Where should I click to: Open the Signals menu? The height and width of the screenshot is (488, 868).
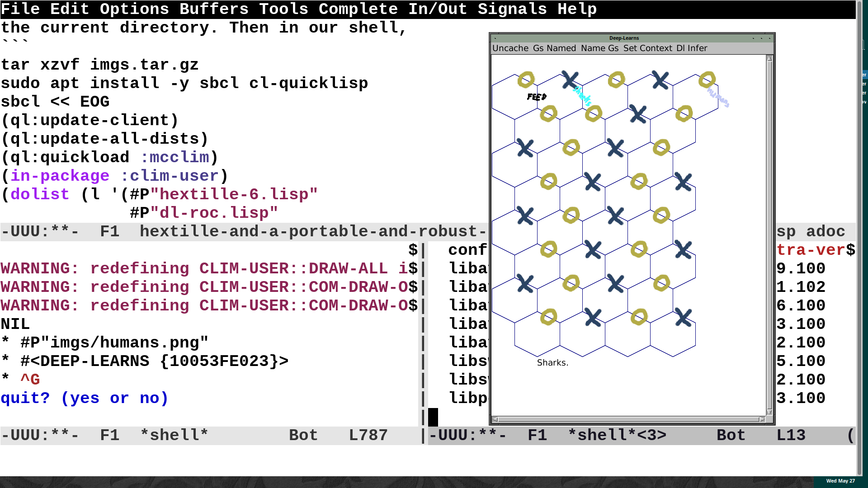pos(513,9)
